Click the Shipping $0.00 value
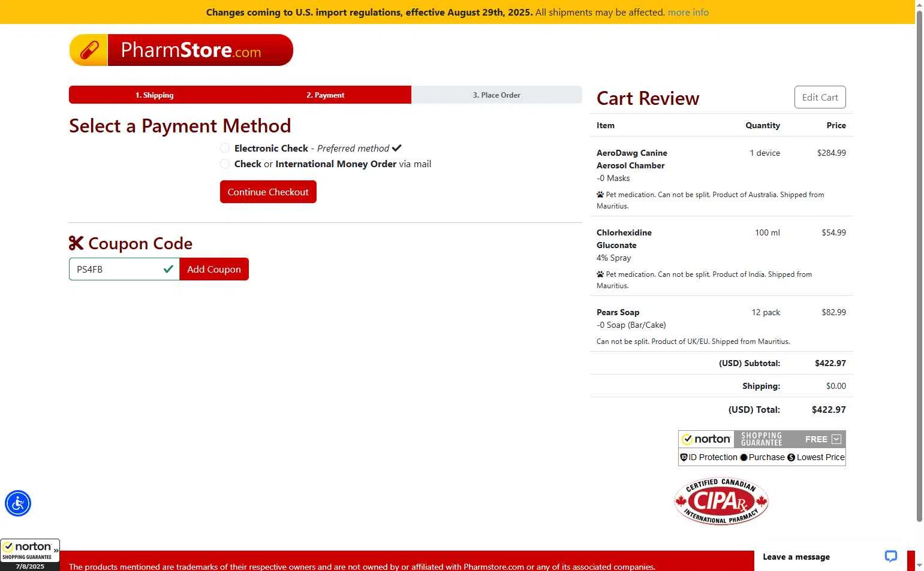 (836, 386)
